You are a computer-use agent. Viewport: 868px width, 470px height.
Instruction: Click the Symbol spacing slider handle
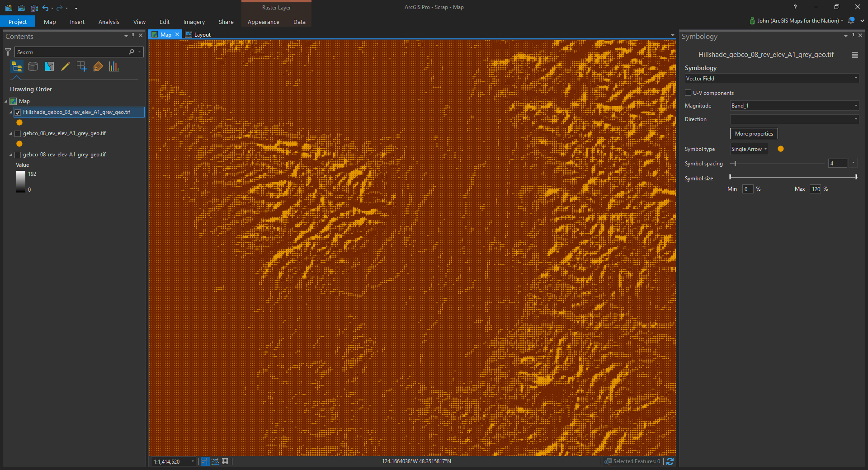(736, 163)
